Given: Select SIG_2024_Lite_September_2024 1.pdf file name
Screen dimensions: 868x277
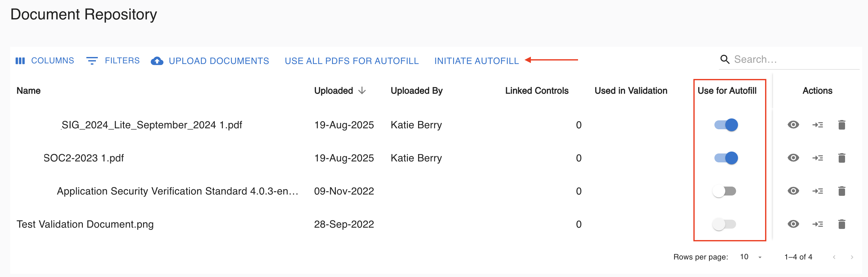Looking at the screenshot, I should point(152,125).
